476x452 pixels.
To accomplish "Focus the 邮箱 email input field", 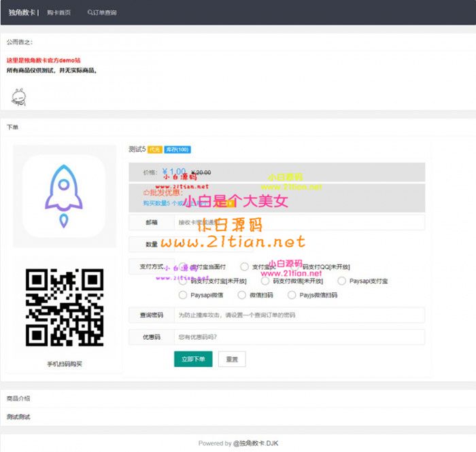I will coord(299,222).
